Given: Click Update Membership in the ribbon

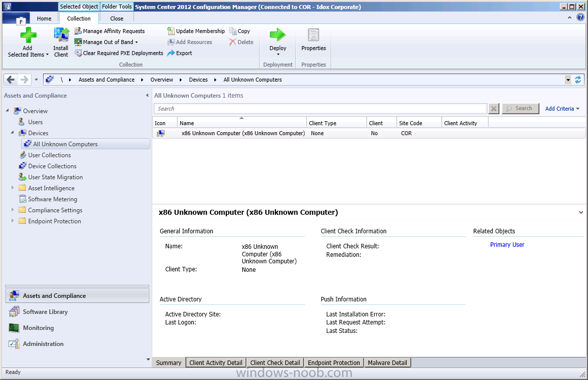Looking at the screenshot, I should coord(196,31).
